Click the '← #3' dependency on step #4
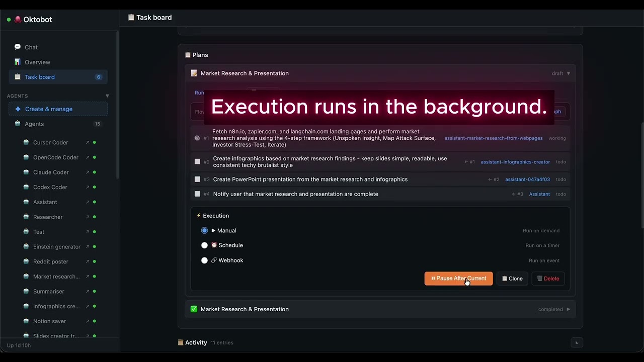 518,194
